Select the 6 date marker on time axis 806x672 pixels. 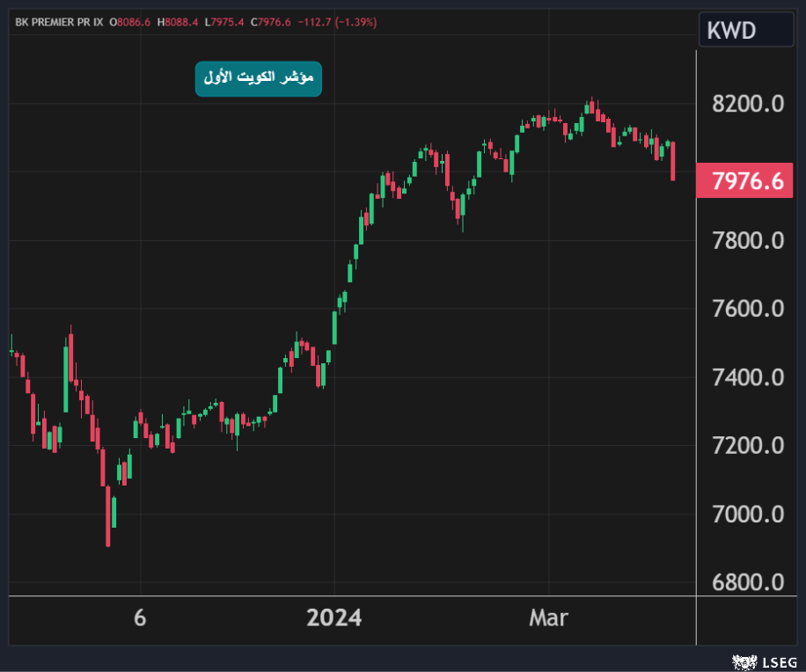(140, 618)
